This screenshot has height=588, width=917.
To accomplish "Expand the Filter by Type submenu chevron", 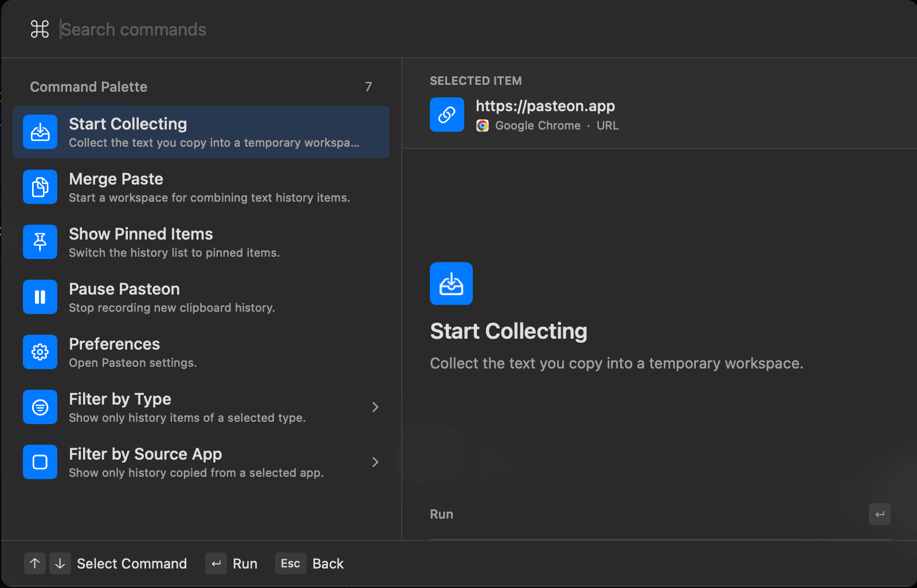I will [x=375, y=407].
